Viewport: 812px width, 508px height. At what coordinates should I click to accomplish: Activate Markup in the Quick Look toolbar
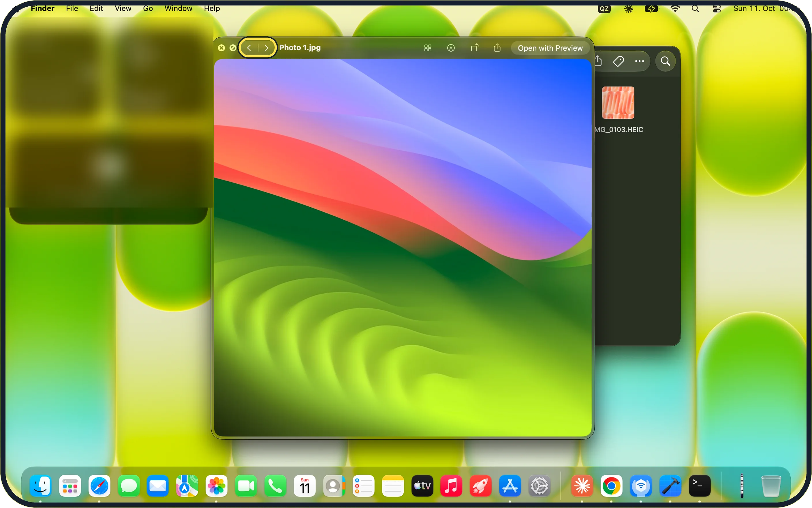pyautogui.click(x=451, y=48)
